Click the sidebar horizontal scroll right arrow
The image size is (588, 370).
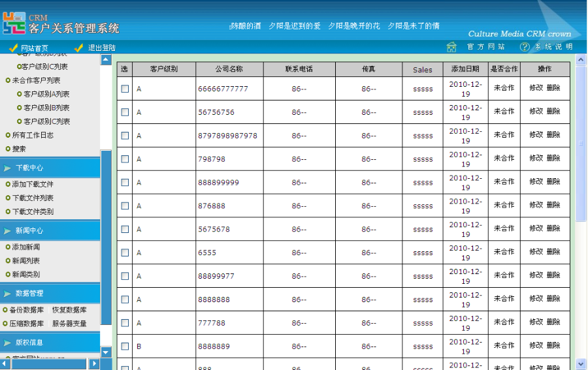(x=94, y=363)
